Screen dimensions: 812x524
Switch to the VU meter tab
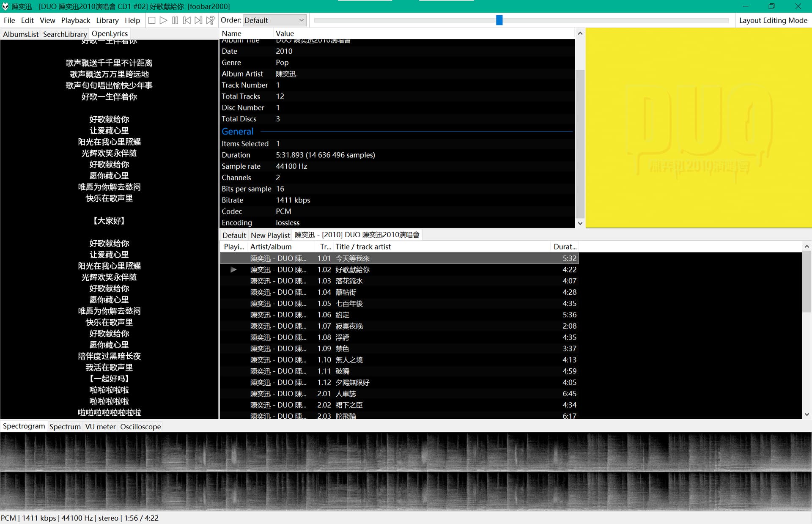pos(100,427)
